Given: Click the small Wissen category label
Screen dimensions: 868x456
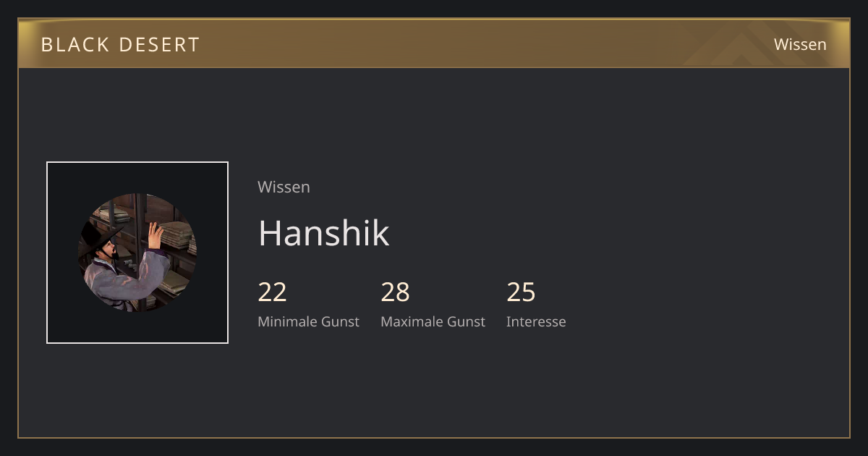Looking at the screenshot, I should pyautogui.click(x=284, y=187).
